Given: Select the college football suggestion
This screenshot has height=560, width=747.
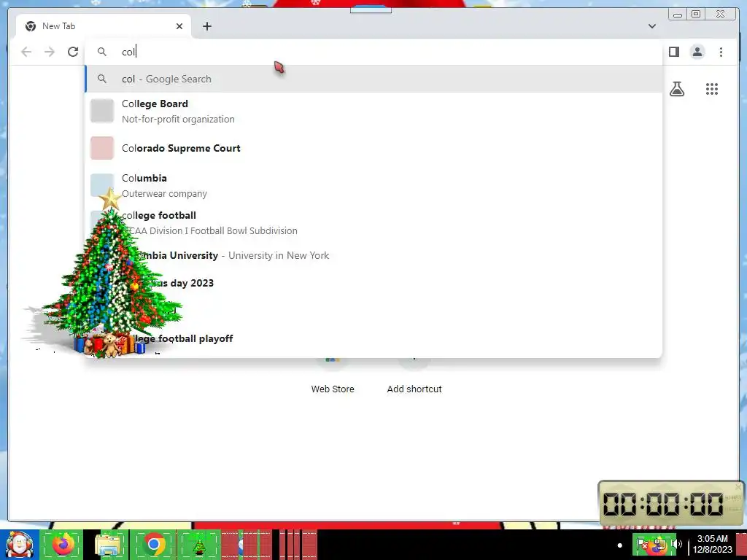Looking at the screenshot, I should pos(373,222).
